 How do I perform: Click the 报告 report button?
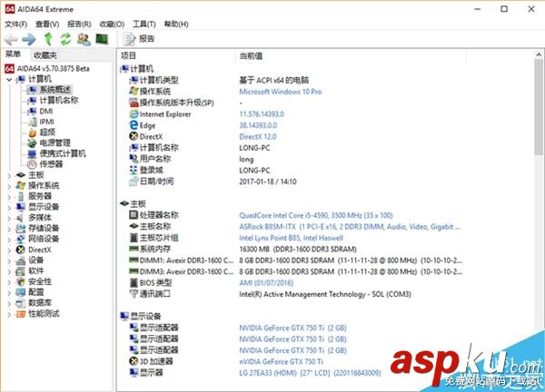click(139, 39)
